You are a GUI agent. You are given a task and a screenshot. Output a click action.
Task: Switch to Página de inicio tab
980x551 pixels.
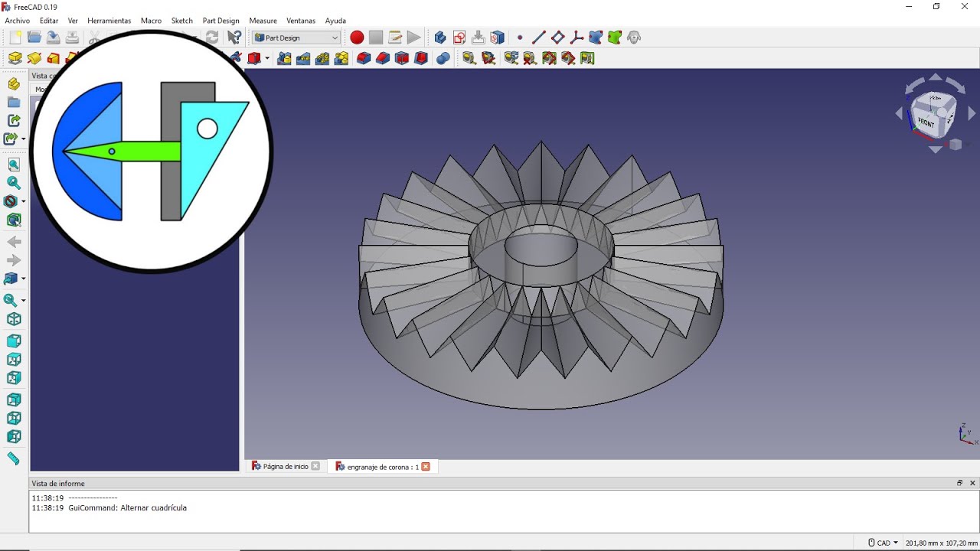[286, 466]
